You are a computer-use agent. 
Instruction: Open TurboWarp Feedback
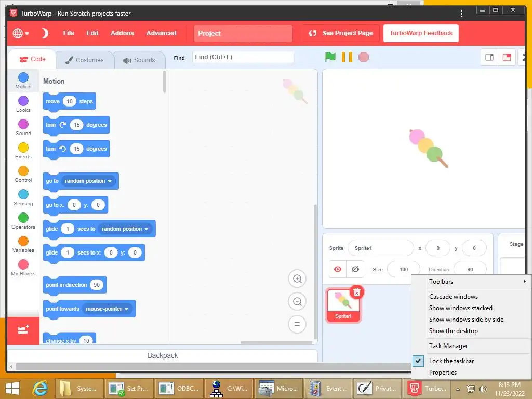tap(421, 33)
